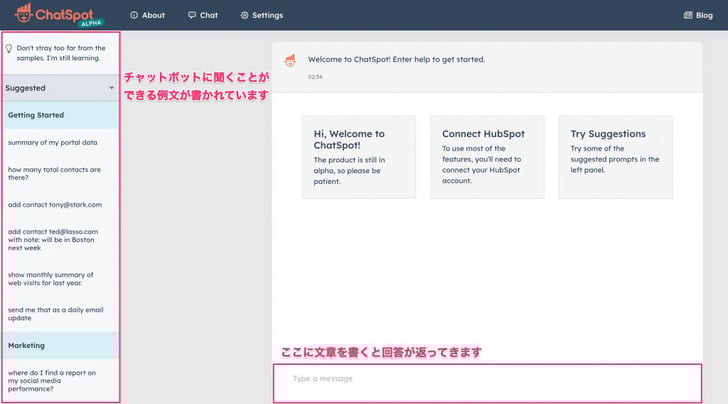Click the lightbulb tip icon
The height and width of the screenshot is (404, 728).
point(9,48)
